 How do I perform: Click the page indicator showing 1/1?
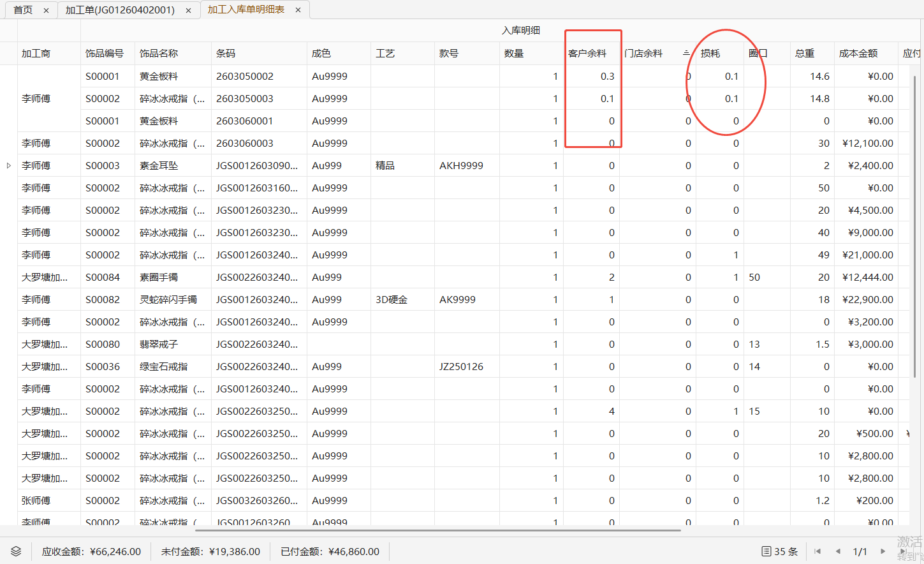coord(861,551)
